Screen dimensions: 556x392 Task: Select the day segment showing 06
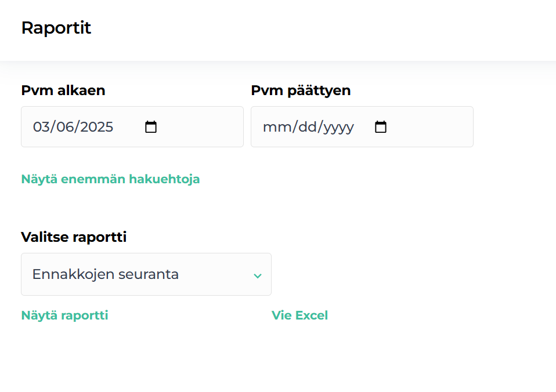pyautogui.click(x=66, y=127)
